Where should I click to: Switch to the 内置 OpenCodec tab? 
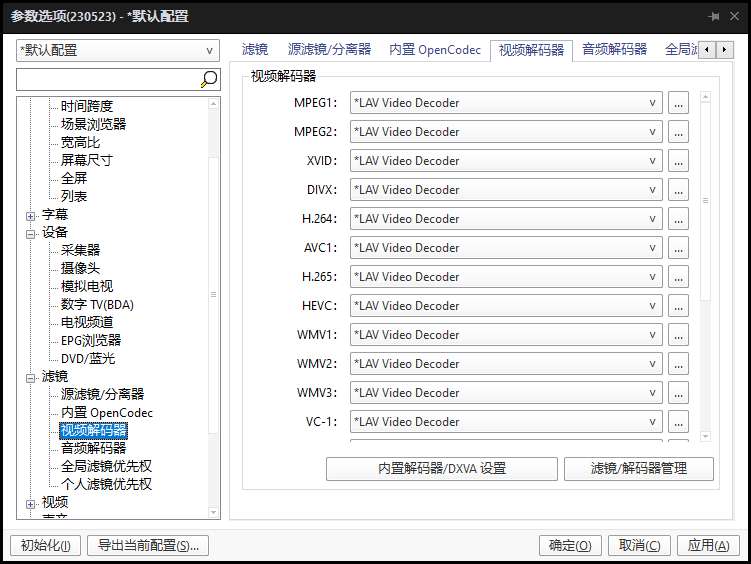tap(435, 49)
